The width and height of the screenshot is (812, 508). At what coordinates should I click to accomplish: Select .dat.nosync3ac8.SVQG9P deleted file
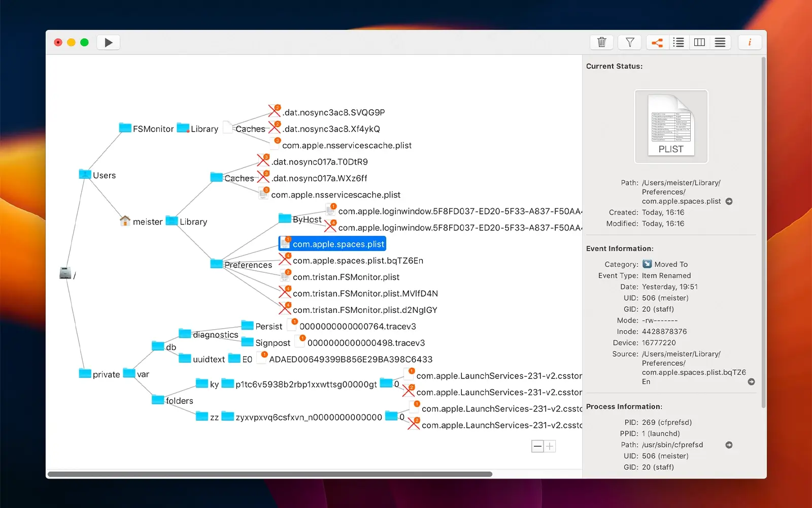point(327,112)
